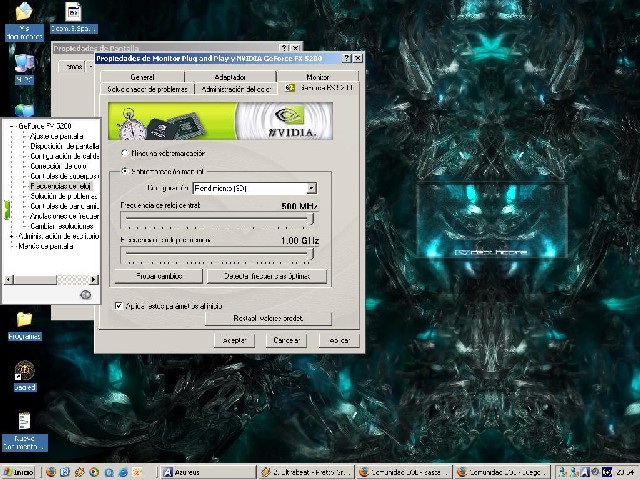
Task: Switch to the Monitor tab
Action: point(318,77)
